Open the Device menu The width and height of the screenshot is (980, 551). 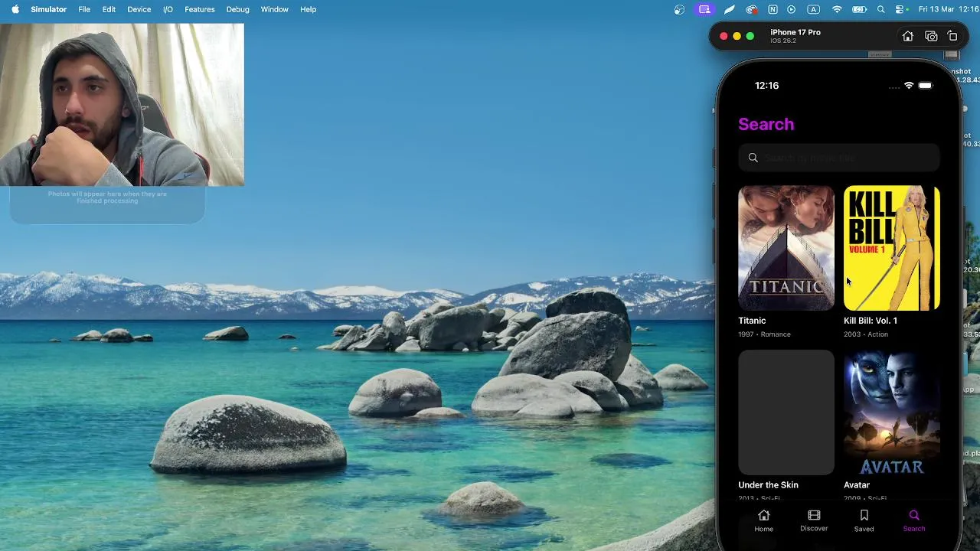coord(139,9)
